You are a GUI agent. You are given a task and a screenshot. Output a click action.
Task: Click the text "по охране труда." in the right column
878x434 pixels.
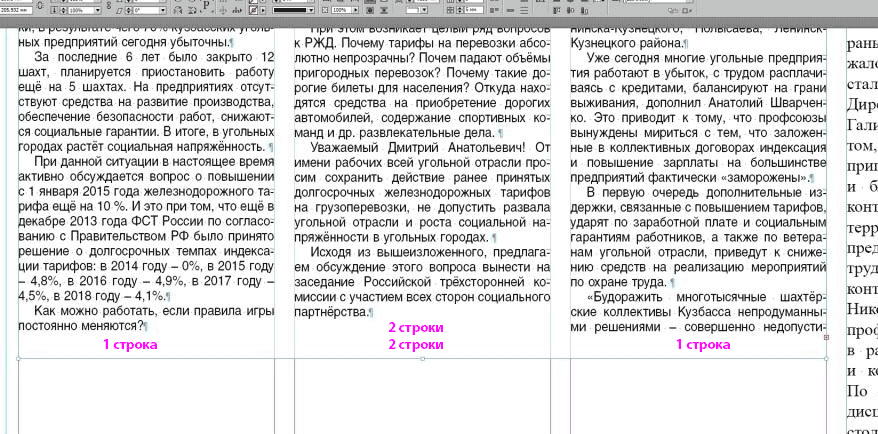618,282
